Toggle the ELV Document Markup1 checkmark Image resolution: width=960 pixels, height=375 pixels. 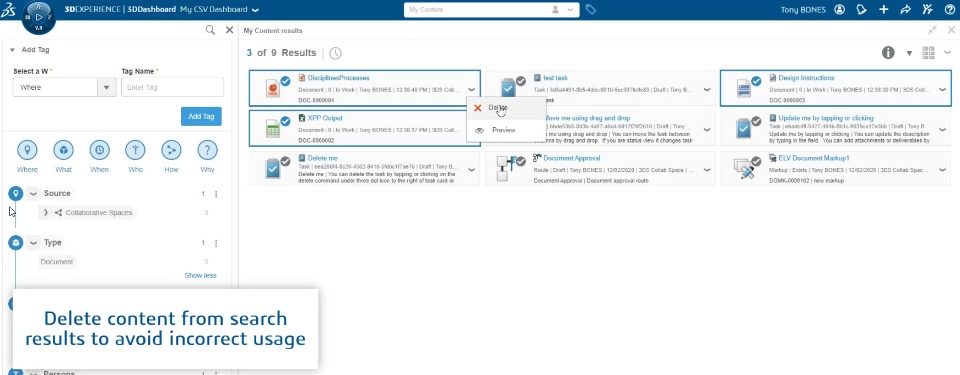click(x=756, y=162)
